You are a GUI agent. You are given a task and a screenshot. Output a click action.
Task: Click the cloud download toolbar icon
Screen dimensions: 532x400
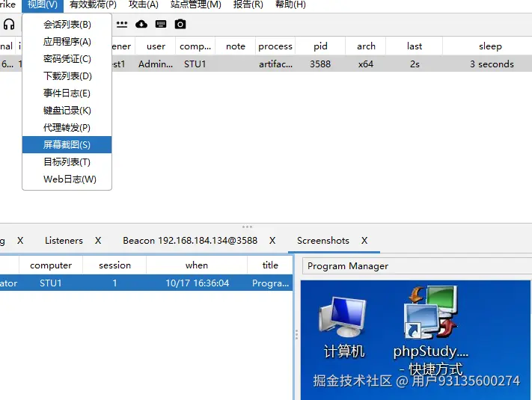141,24
